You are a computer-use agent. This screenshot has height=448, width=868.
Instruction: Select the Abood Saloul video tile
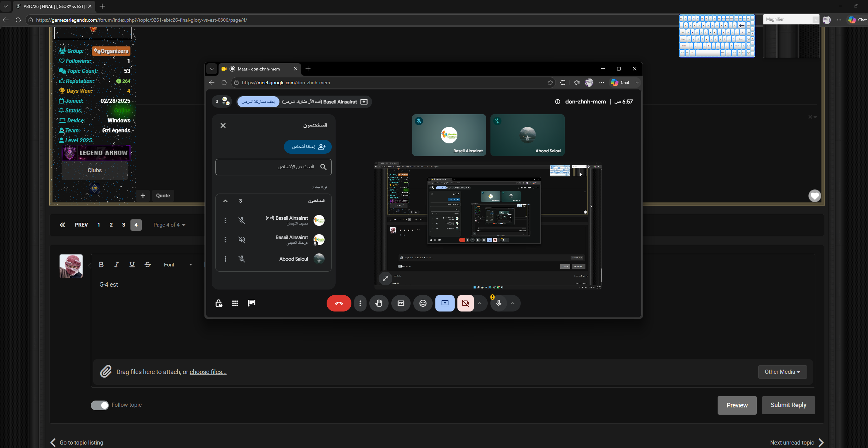click(527, 135)
